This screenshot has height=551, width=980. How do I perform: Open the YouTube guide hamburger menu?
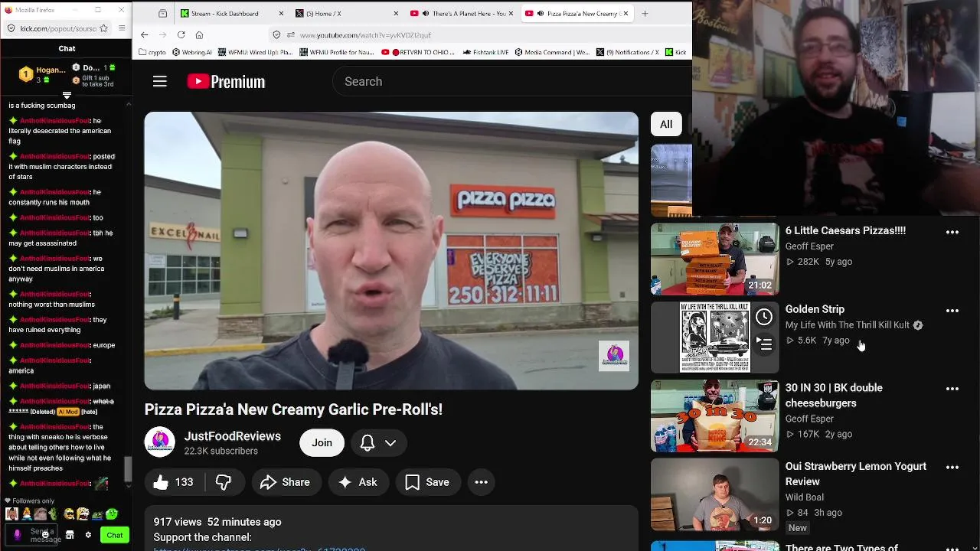(159, 81)
